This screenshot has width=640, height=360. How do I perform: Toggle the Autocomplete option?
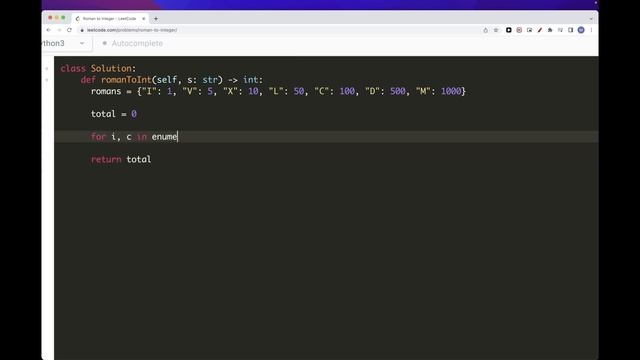133,43
